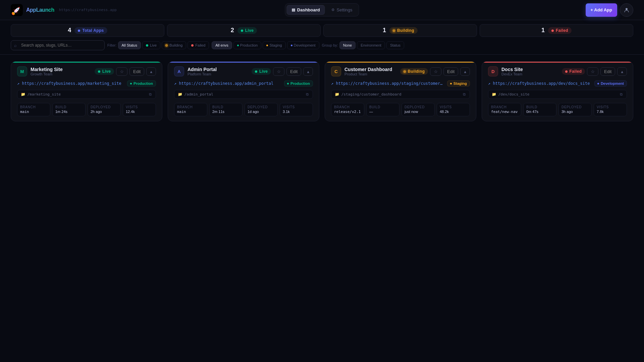The height and width of the screenshot is (362, 644).
Task: Favorite the Marketing Site star icon
Action: [122, 72]
